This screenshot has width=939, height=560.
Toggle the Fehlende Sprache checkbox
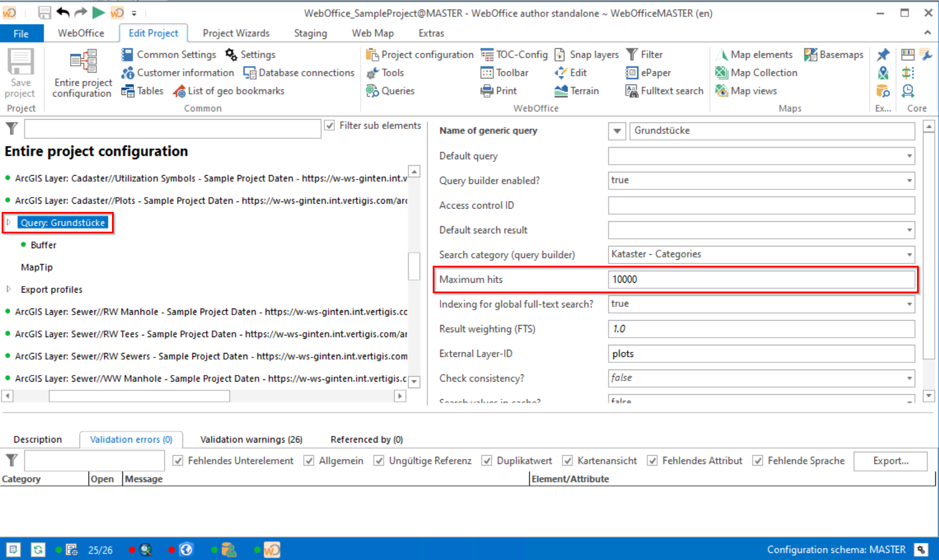click(758, 461)
